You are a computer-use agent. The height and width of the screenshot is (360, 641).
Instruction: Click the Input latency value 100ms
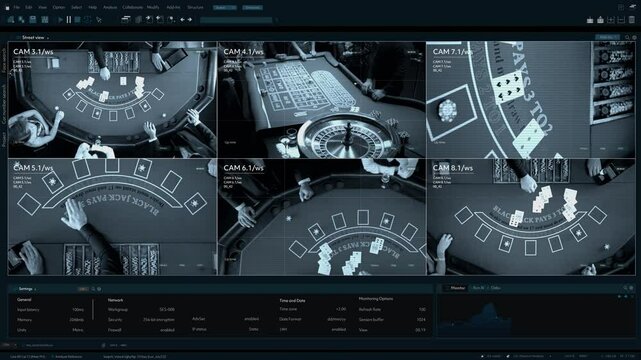(78, 310)
